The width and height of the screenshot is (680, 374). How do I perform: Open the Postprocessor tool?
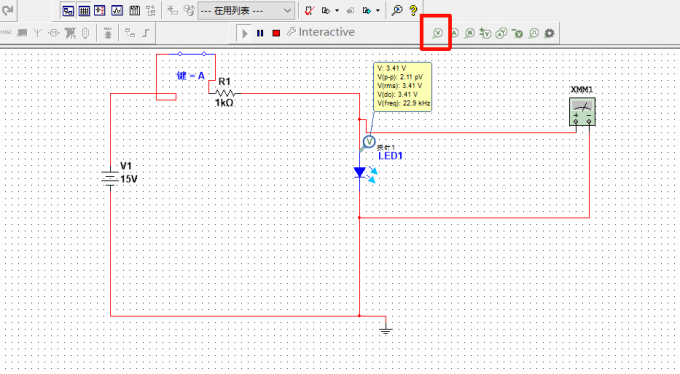pyautogui.click(x=134, y=10)
